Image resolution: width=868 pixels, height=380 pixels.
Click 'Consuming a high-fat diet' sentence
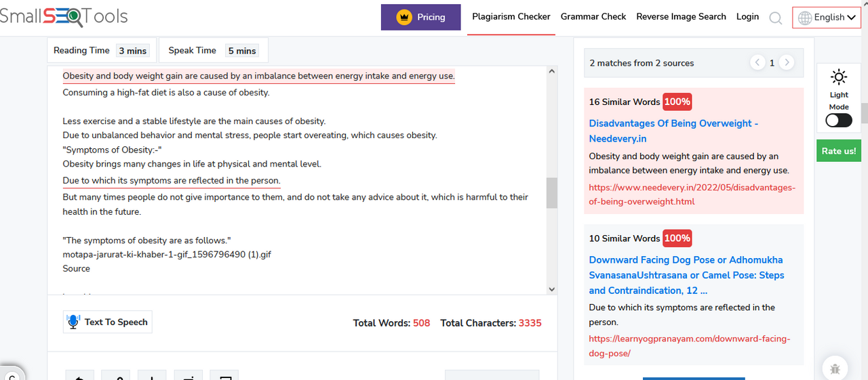166,93
